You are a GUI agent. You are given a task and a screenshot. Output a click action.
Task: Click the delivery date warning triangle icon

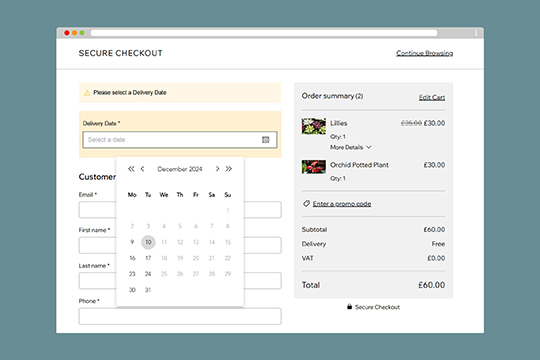coord(87,93)
